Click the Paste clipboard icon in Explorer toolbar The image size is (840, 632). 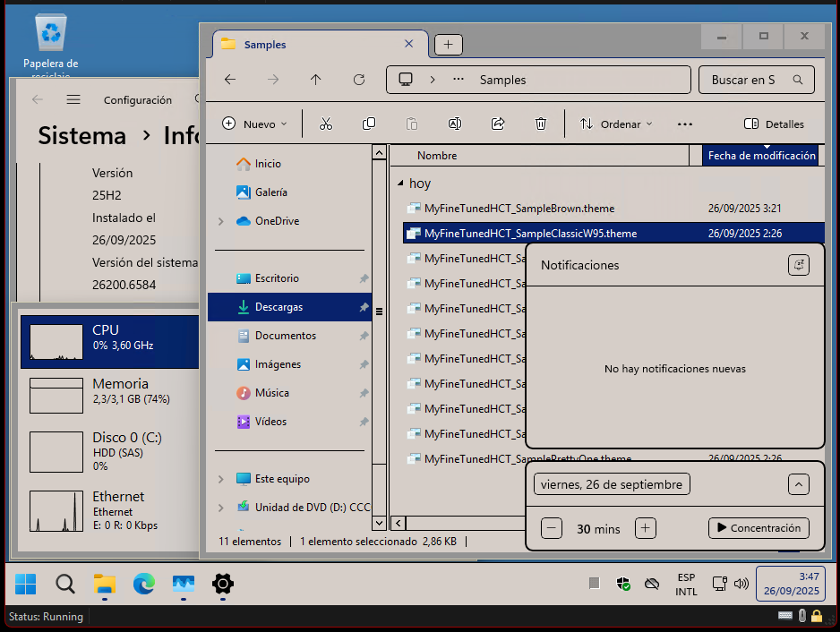(x=411, y=124)
